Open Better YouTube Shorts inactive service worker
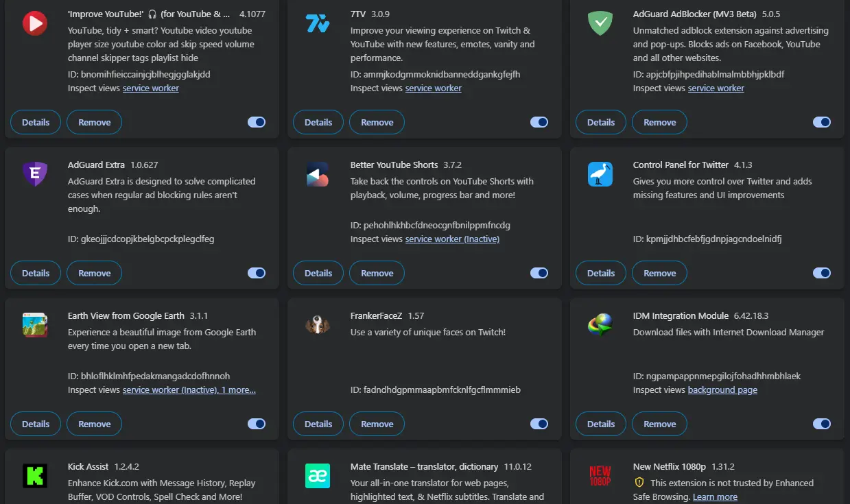850x504 pixels. 452,239
